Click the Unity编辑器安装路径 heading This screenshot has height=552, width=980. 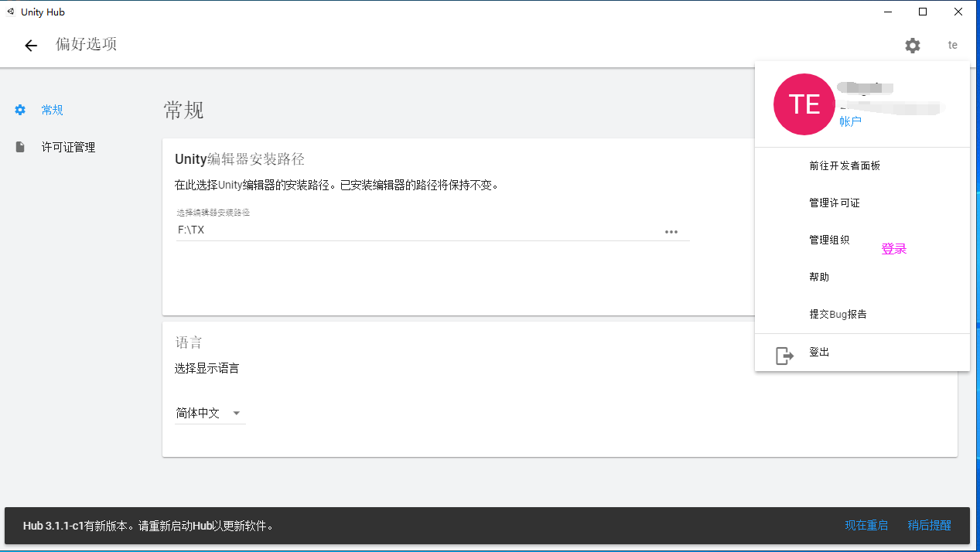pos(240,159)
